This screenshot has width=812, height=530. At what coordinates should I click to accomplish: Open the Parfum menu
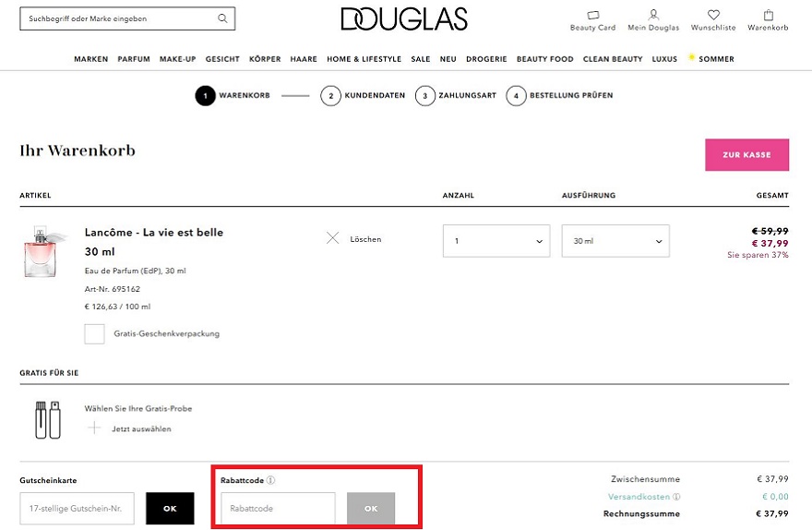click(134, 59)
